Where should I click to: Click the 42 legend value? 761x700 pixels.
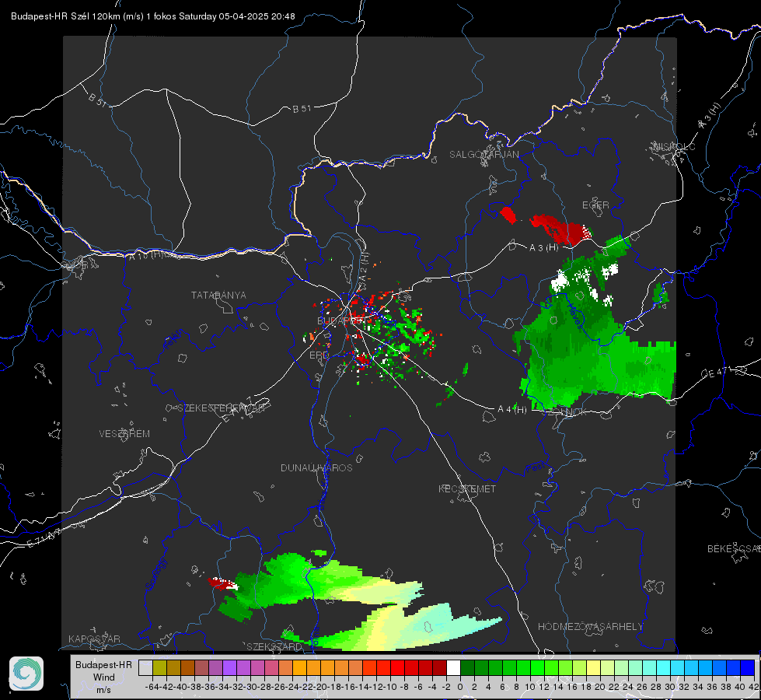point(754,687)
